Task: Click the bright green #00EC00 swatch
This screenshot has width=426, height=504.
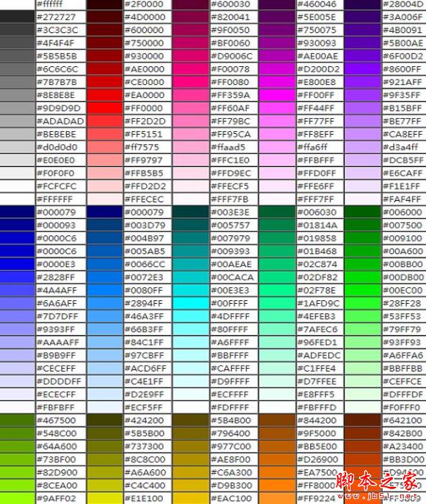Action: [363, 290]
